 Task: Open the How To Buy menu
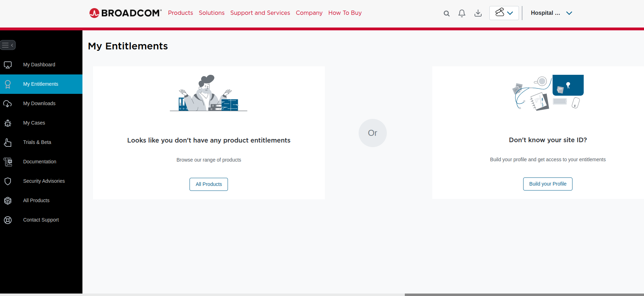click(345, 13)
